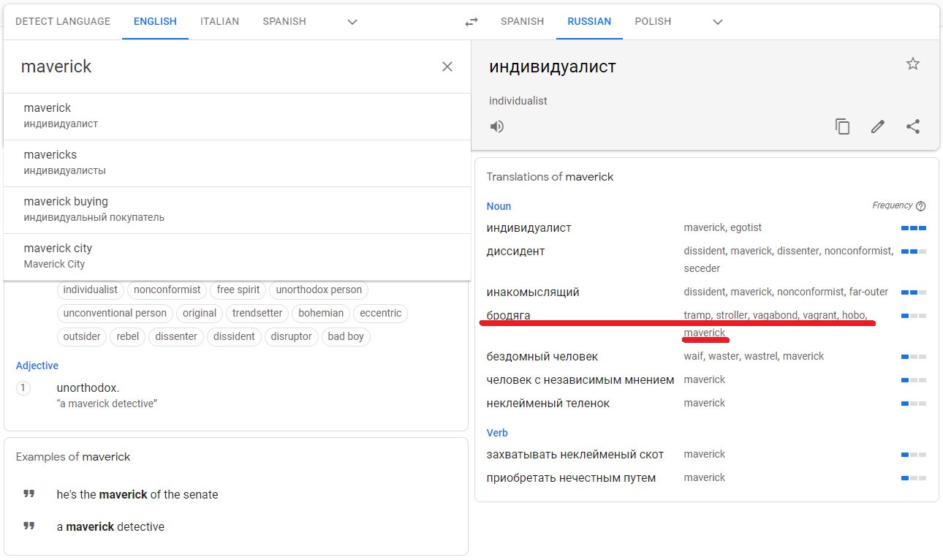Screen dimensions: 943x560
Task: Click the translation 'неклейменый теленок'
Action: pos(548,404)
